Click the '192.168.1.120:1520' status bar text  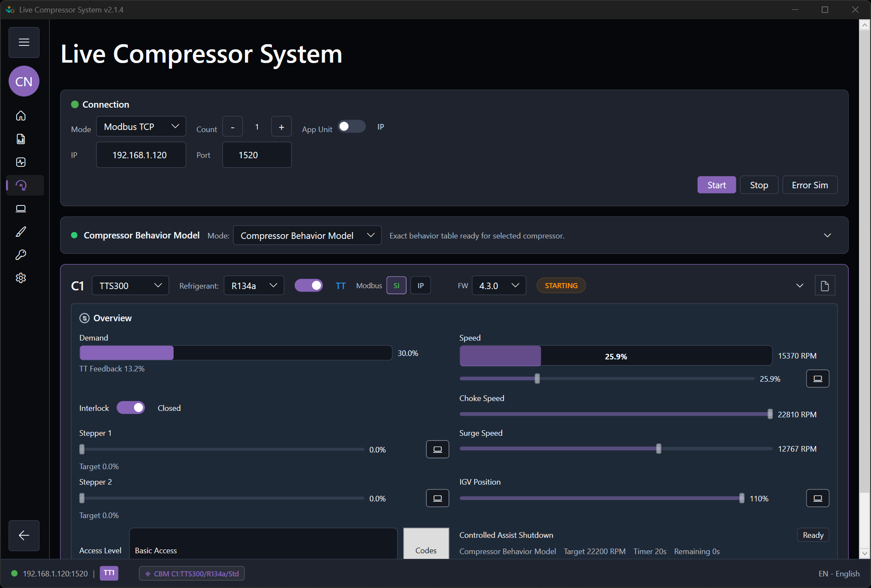(55, 574)
